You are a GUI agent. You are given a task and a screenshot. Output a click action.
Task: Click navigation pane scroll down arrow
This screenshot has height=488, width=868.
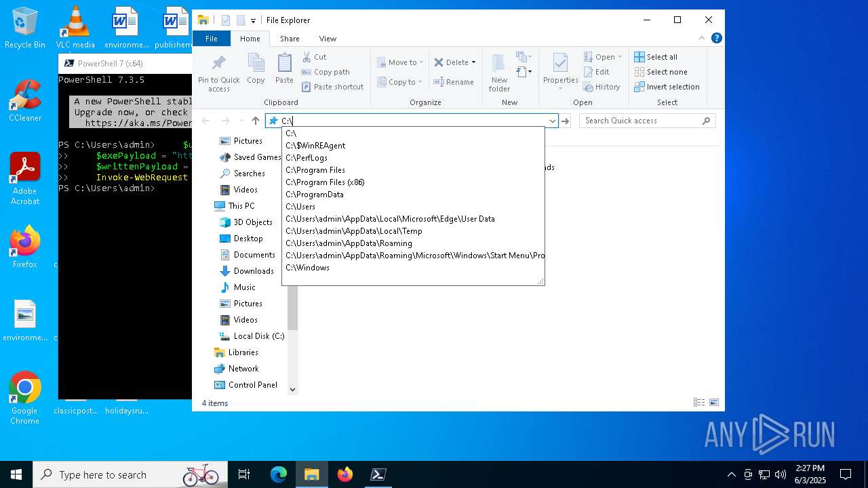click(x=293, y=389)
